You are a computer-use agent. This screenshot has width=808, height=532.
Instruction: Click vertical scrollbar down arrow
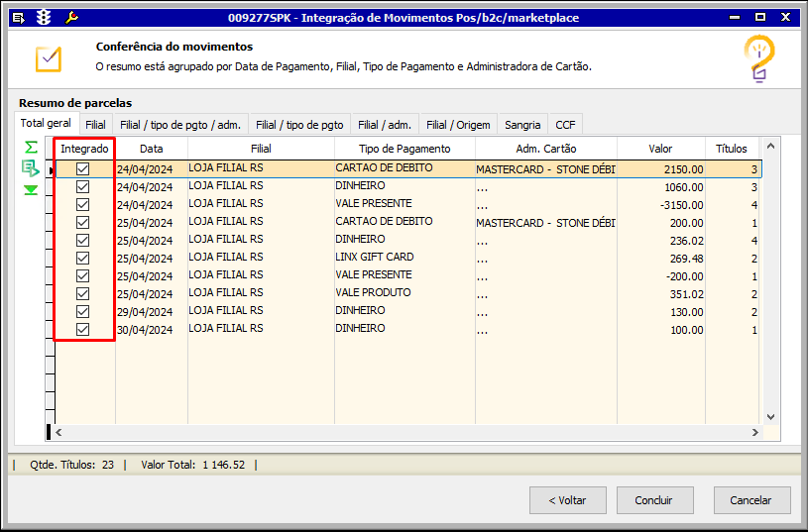pyautogui.click(x=770, y=417)
